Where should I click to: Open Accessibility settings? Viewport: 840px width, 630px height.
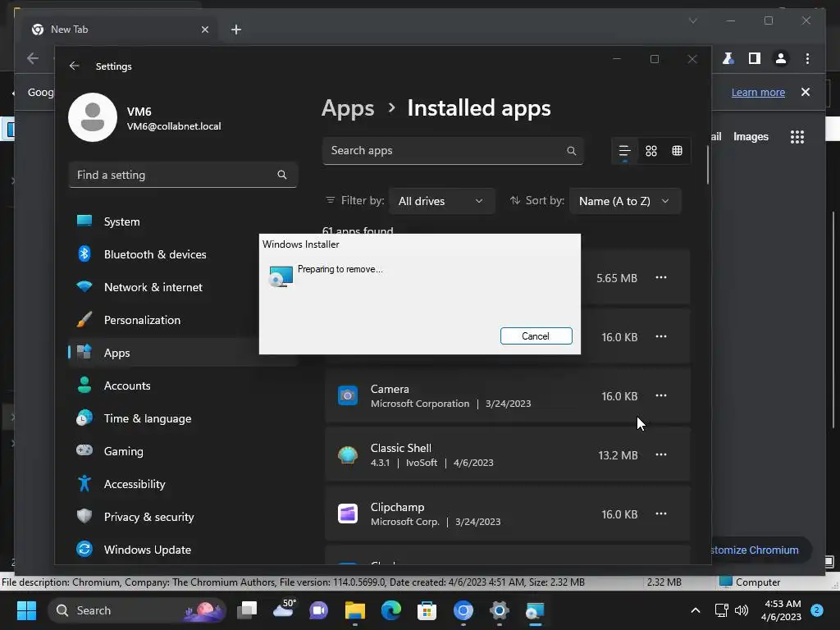pyautogui.click(x=183, y=484)
